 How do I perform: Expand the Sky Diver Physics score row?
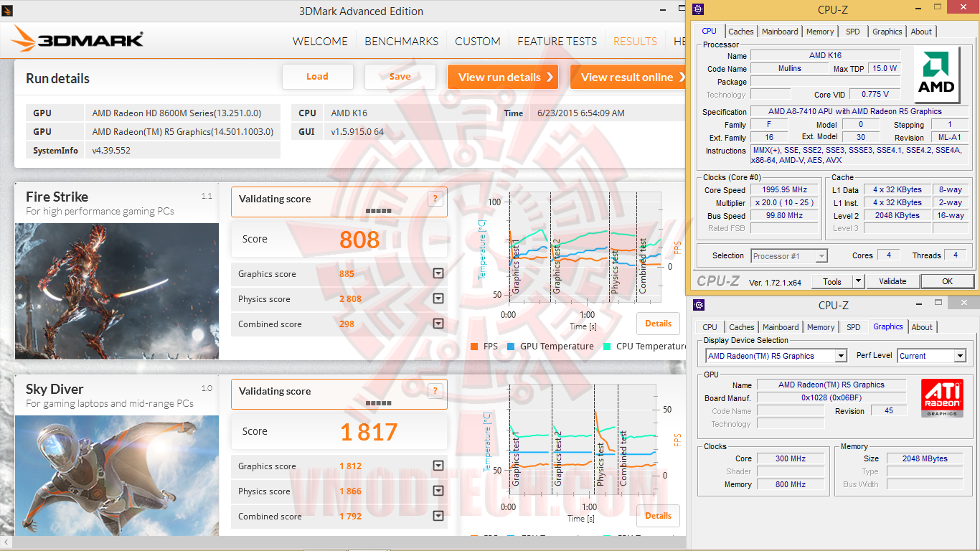pos(438,491)
